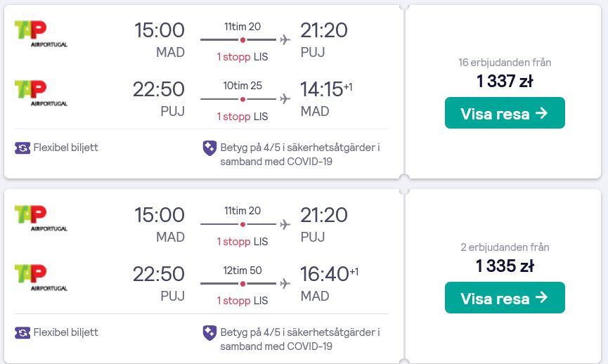Click TAP logo on 16:40 return flight

pyautogui.click(x=41, y=278)
